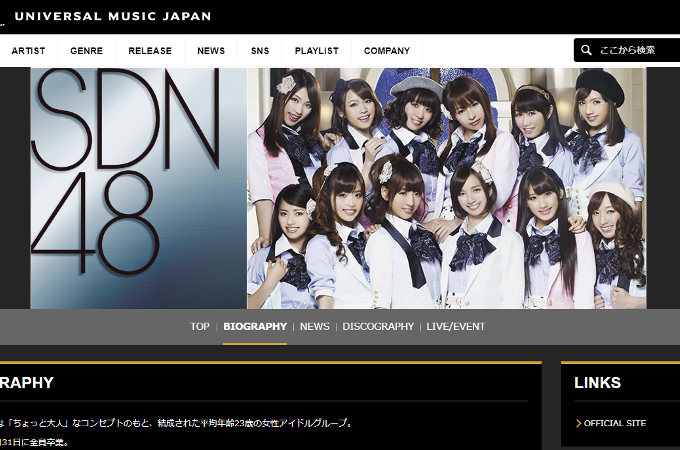
Task: Click the SDN48 group photo
Action: coord(447,188)
